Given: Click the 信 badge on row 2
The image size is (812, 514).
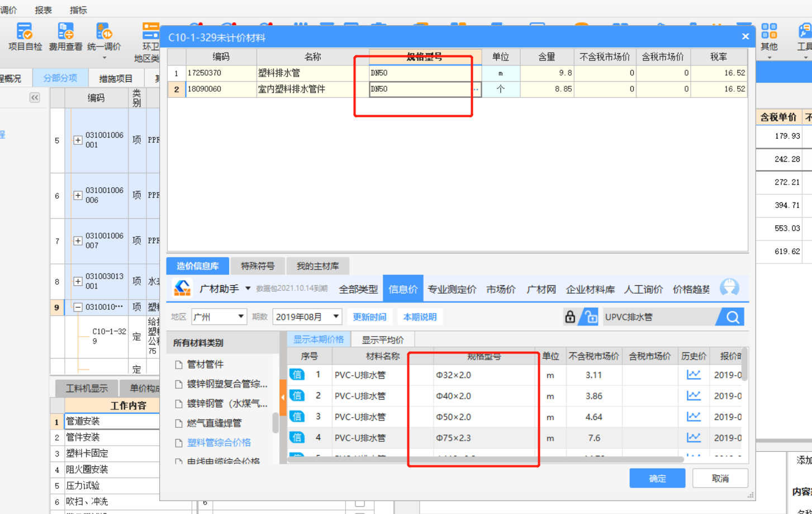Looking at the screenshot, I should click(297, 395).
